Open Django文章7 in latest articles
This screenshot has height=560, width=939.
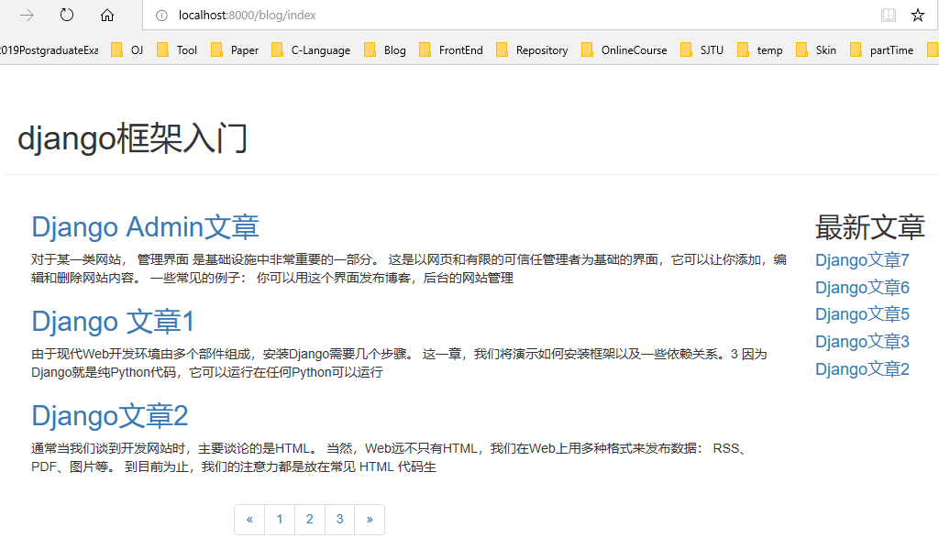(x=862, y=260)
